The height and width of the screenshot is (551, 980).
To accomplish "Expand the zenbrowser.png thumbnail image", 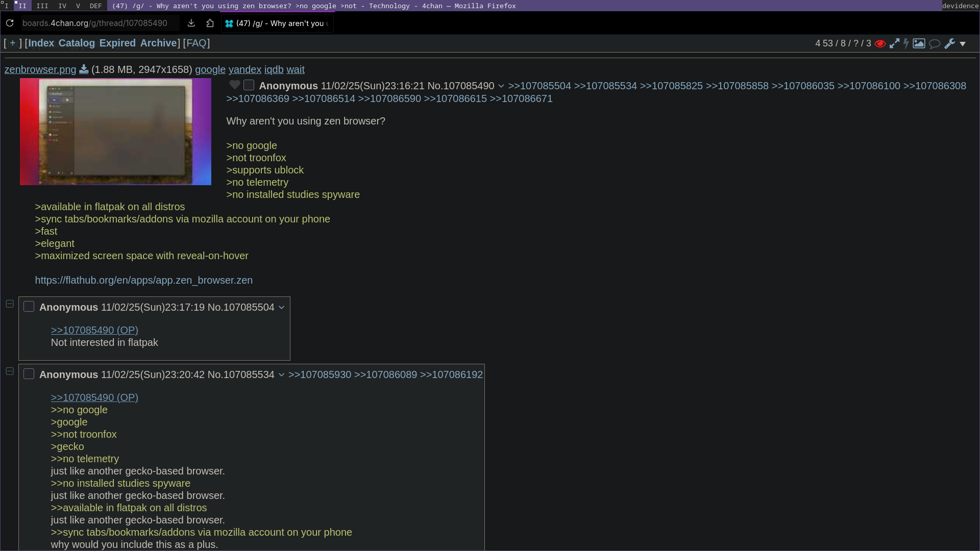I will click(115, 132).
